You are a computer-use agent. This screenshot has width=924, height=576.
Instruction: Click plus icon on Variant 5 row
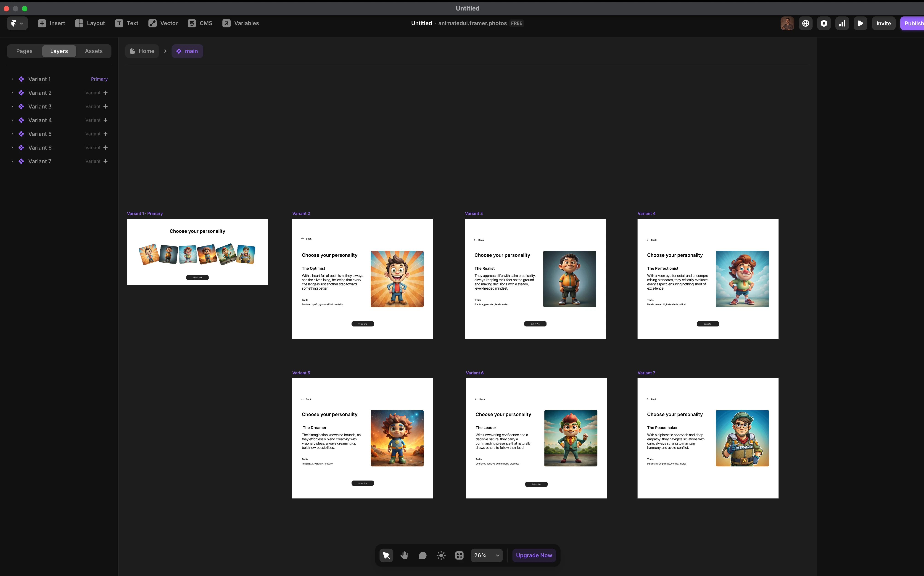pos(106,134)
